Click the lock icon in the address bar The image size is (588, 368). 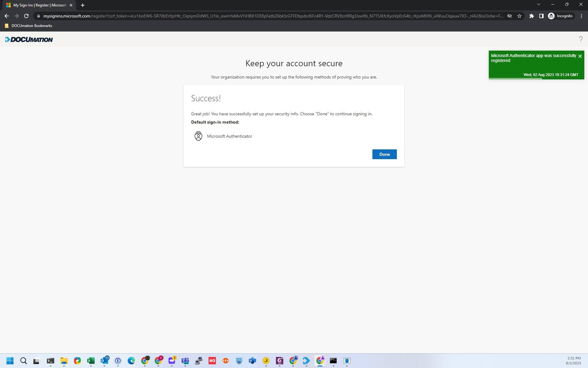(x=39, y=16)
